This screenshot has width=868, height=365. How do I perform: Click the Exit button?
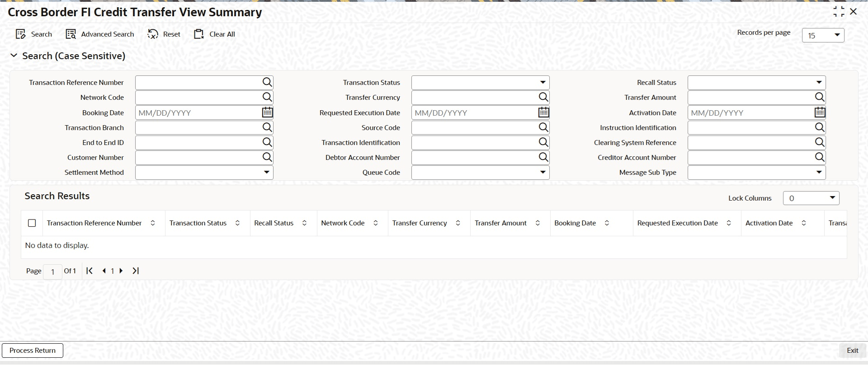coord(852,351)
